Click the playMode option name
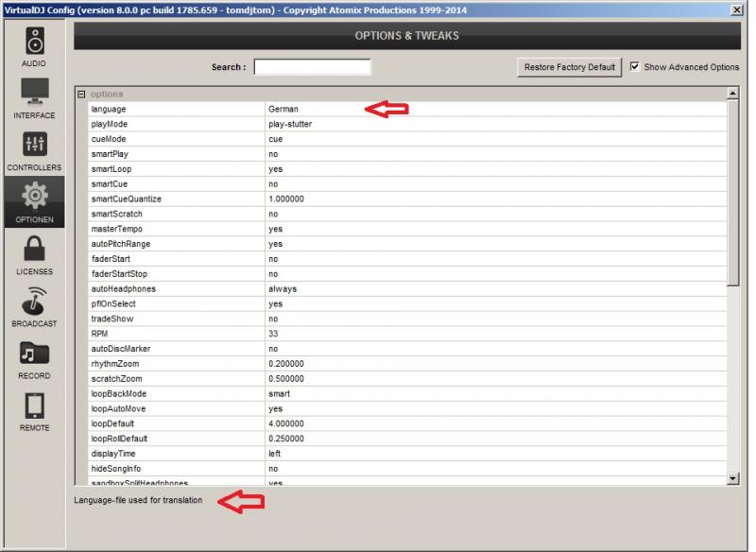This screenshot has width=756, height=552. pos(110,124)
